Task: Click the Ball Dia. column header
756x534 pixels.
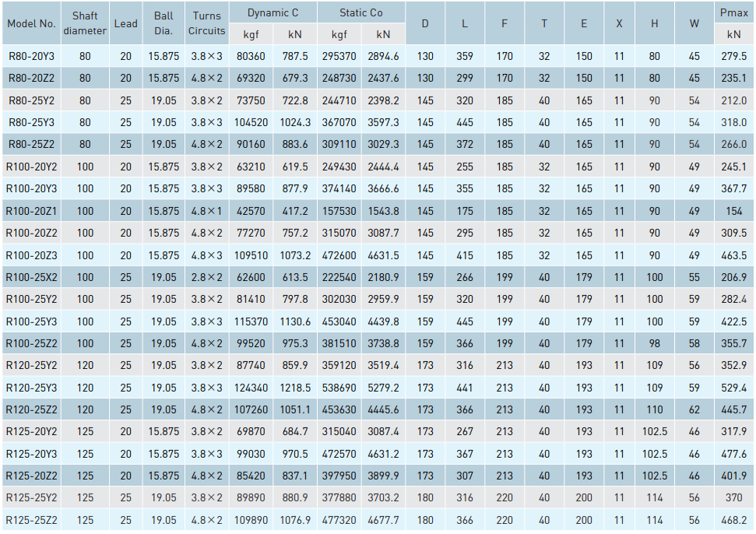Action: tap(164, 23)
